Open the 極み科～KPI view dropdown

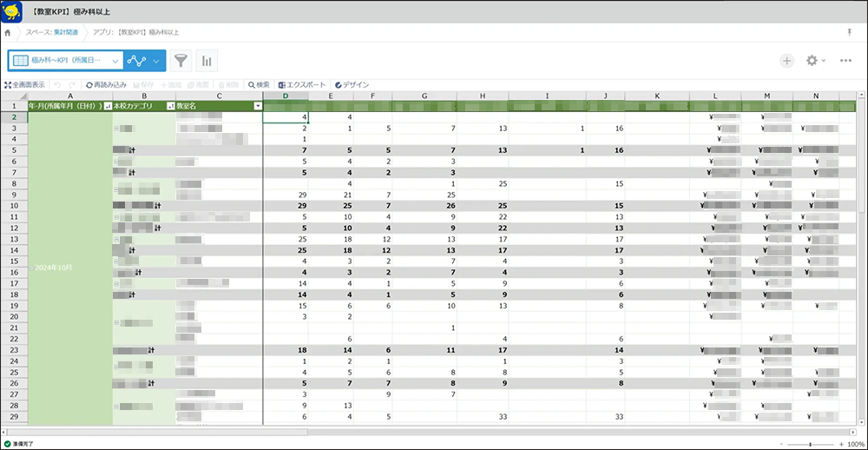point(115,61)
